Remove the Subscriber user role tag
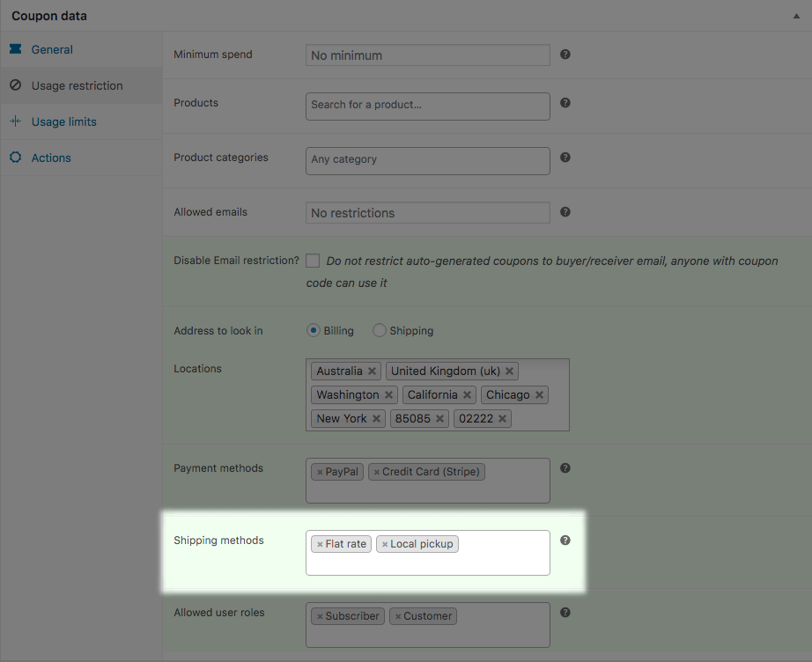This screenshot has width=812, height=662. 320,616
